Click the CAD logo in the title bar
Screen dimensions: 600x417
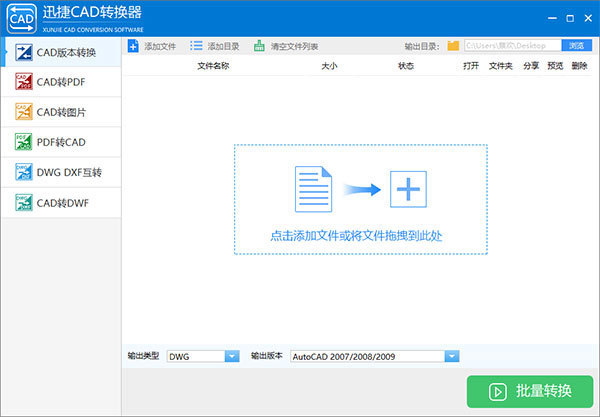(x=22, y=18)
